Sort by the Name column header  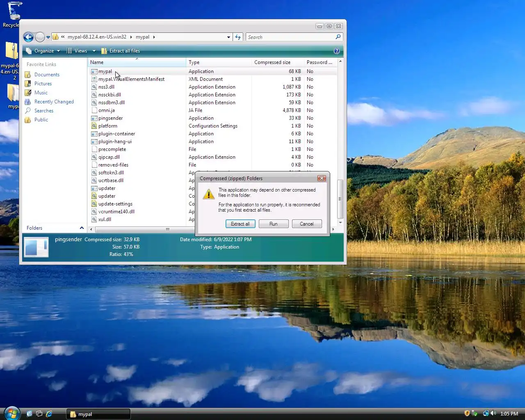(x=137, y=62)
